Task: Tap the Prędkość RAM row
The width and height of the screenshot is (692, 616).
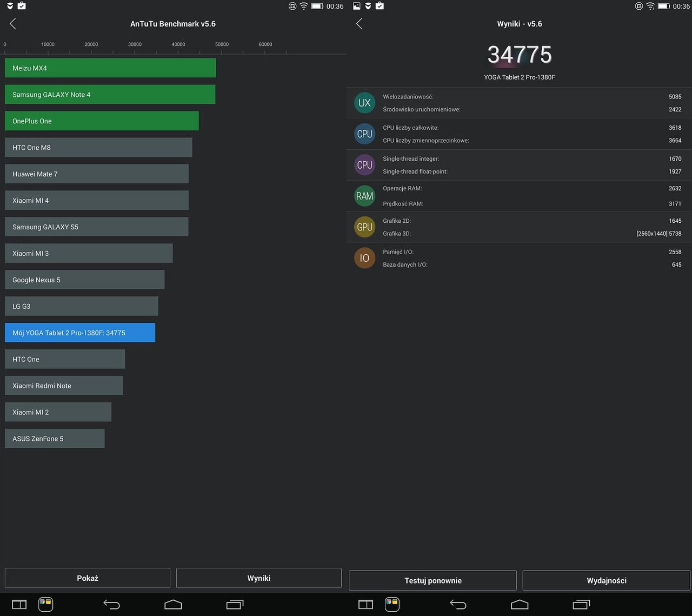Action: pyautogui.click(x=531, y=204)
